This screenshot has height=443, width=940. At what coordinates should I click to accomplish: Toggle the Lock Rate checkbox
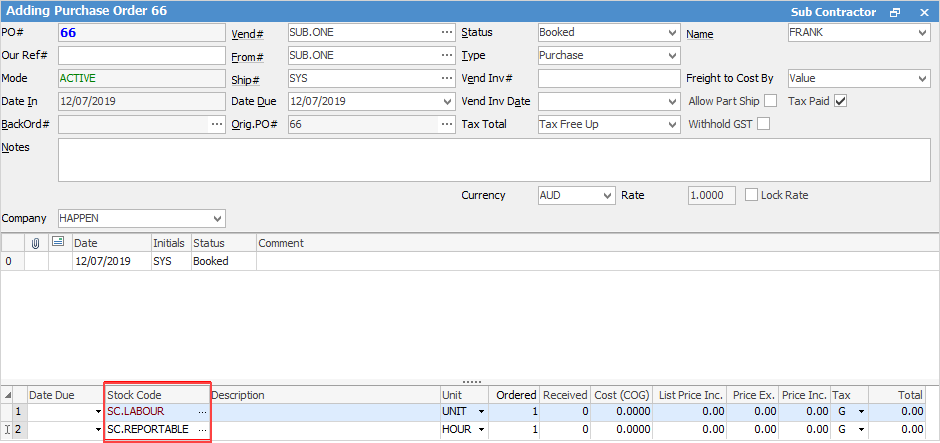(752, 195)
